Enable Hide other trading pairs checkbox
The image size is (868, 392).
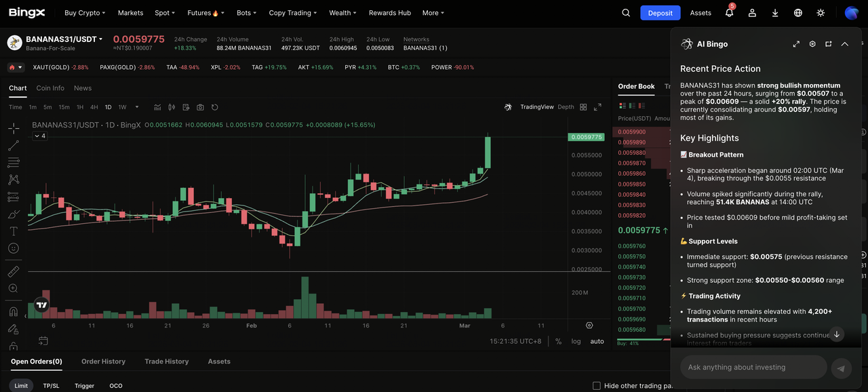(597, 386)
